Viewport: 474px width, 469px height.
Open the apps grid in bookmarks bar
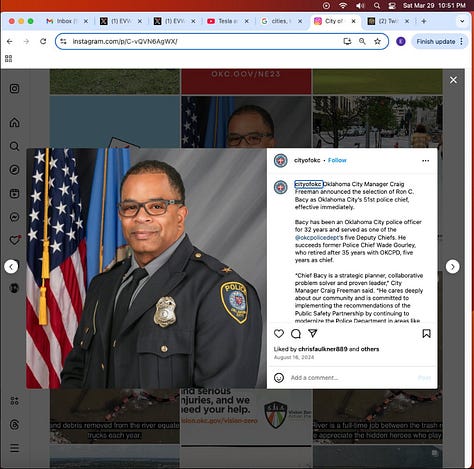(9, 59)
